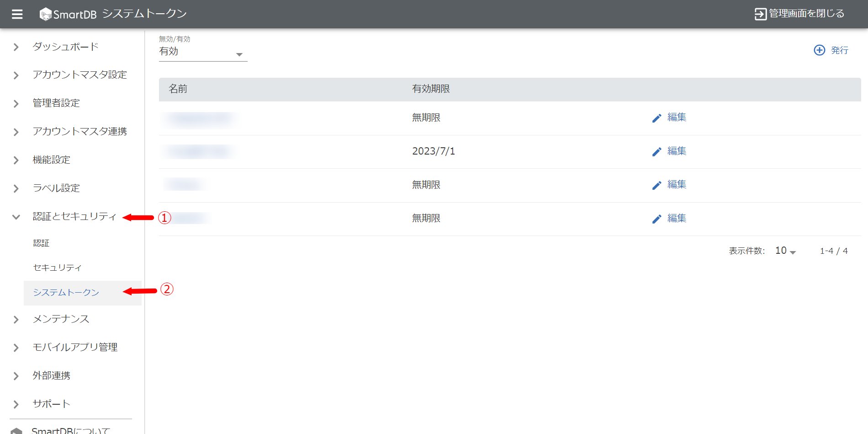The height and width of the screenshot is (434, 868).
Task: Open the 管理者設定 menu label
Action: [x=56, y=103]
